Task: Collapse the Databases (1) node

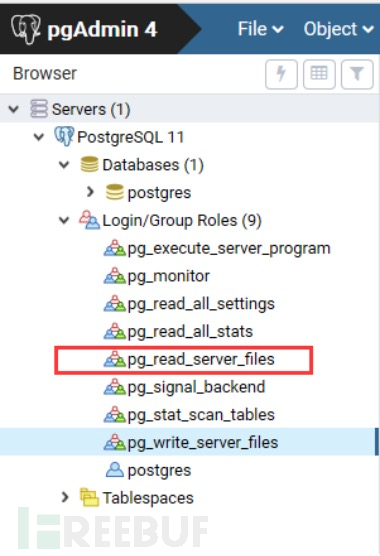Action: [64, 165]
